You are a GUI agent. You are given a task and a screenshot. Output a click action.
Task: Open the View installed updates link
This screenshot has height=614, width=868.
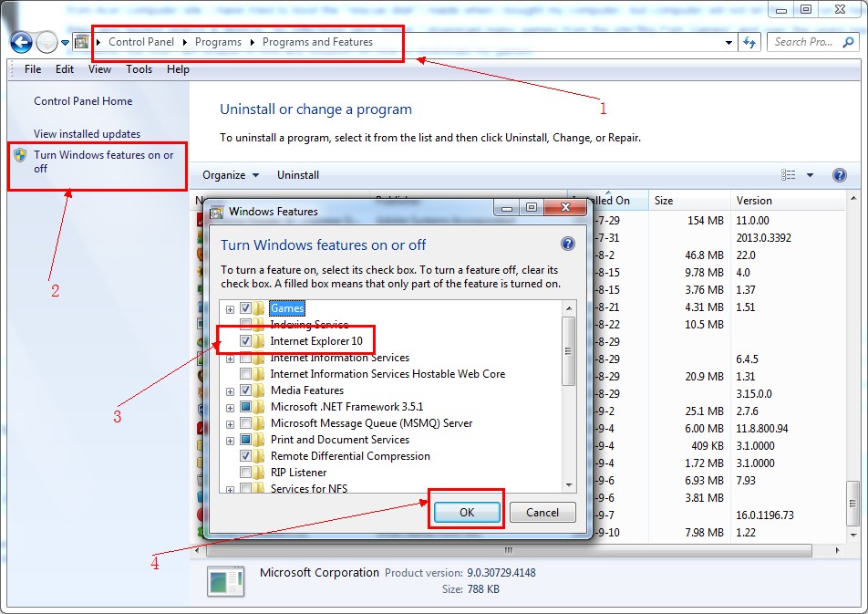click(x=87, y=134)
